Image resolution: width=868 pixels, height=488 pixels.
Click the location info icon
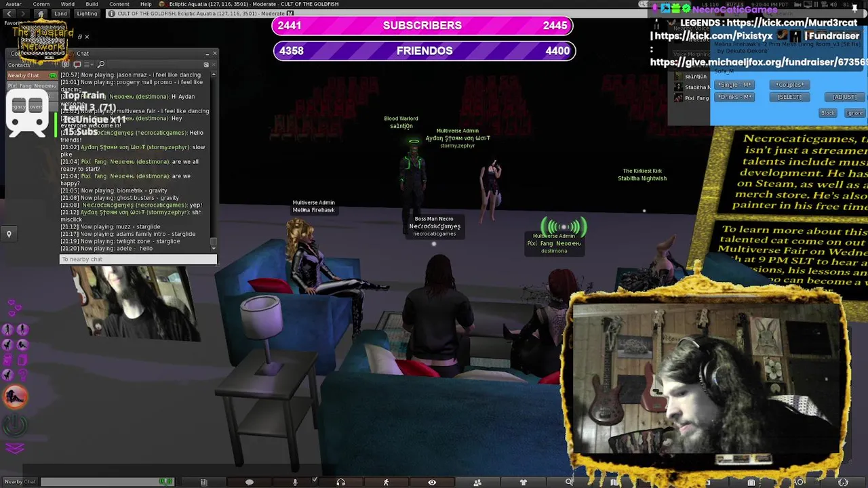111,14
